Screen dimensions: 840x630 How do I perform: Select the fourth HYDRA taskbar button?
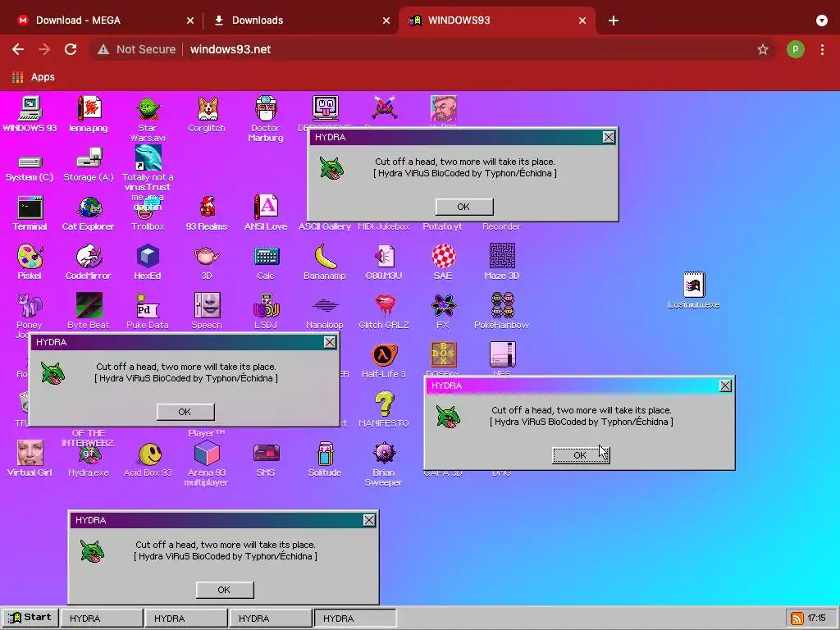[354, 619]
